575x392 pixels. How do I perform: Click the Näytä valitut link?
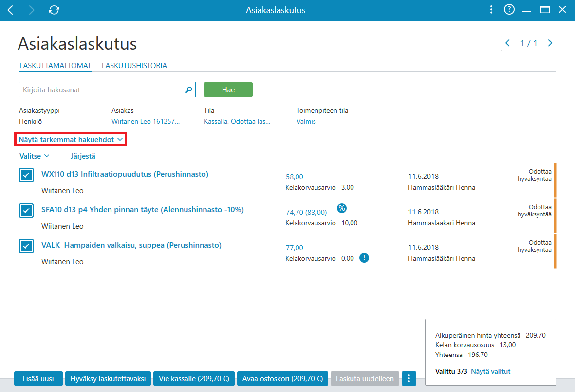tap(490, 371)
